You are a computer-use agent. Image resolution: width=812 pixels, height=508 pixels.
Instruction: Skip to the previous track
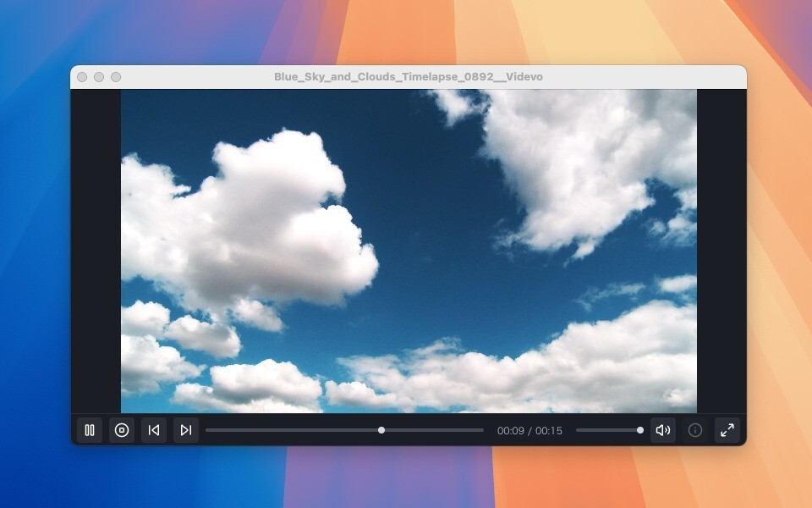point(154,430)
